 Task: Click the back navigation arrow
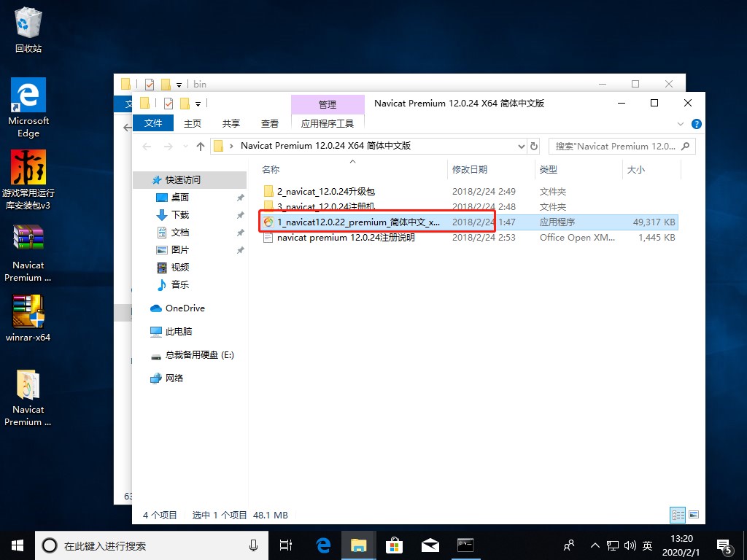coord(147,146)
